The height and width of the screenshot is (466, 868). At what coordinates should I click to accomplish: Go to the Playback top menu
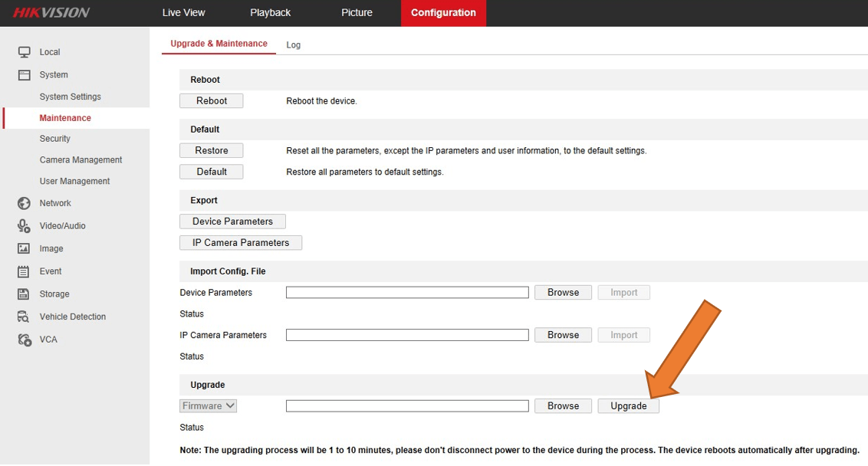(x=270, y=13)
